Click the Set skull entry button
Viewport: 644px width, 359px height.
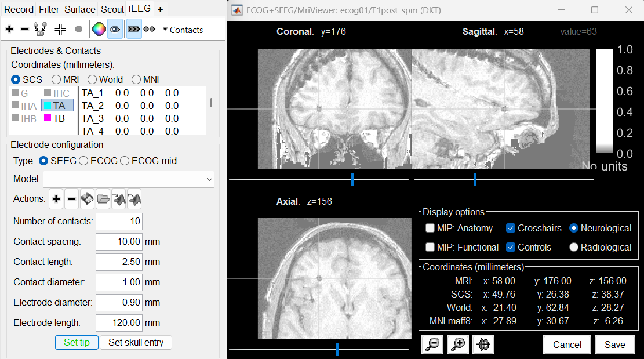[136, 343]
